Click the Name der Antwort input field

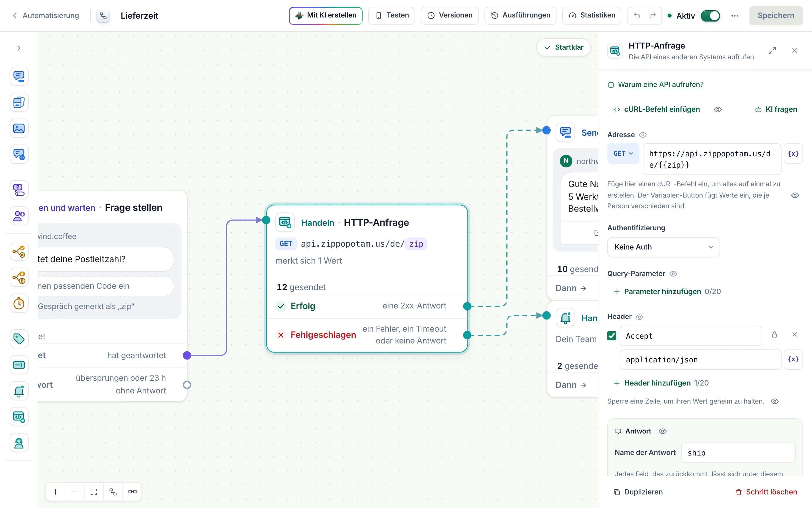coord(738,453)
